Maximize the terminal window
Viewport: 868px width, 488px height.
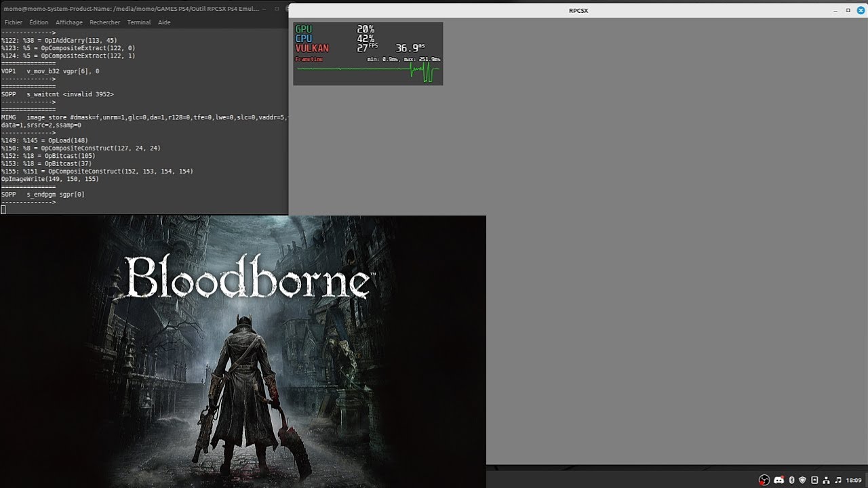pyautogui.click(x=277, y=9)
